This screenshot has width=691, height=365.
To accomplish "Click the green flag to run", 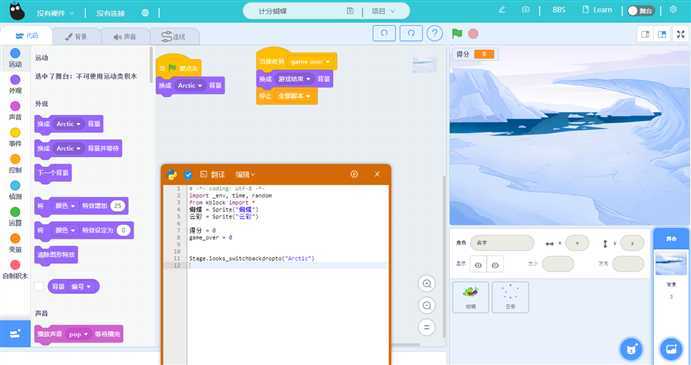I will [457, 34].
